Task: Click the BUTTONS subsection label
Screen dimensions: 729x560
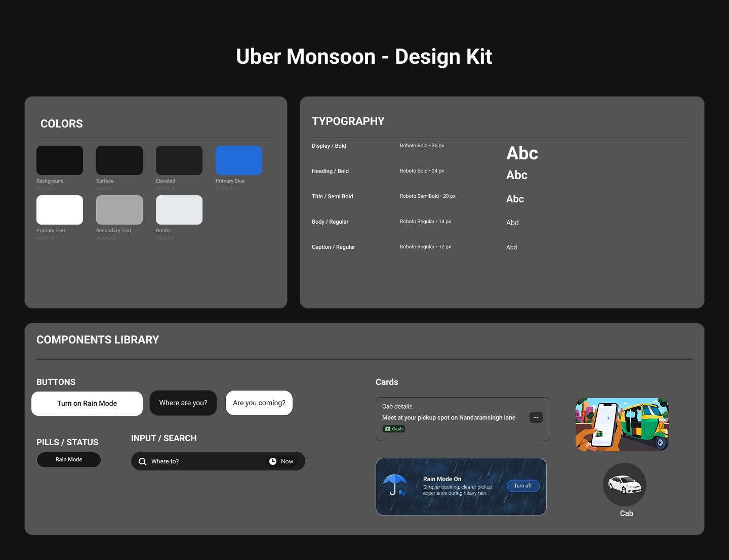Action: point(56,382)
